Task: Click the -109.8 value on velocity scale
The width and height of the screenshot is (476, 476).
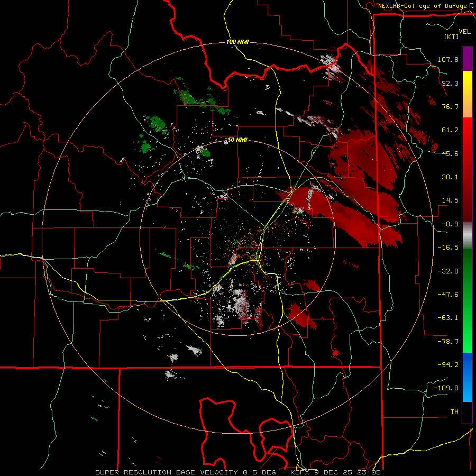Action: click(x=446, y=388)
